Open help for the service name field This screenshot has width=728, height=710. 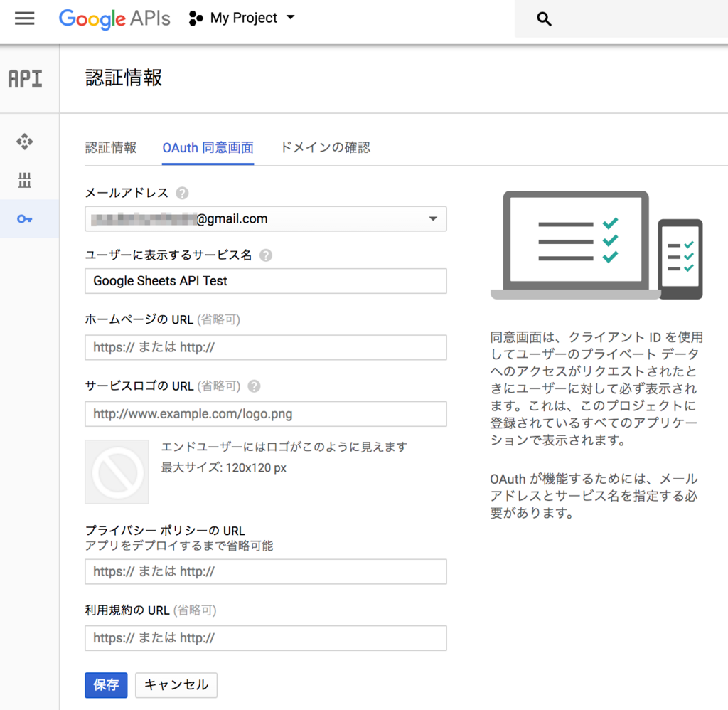click(265, 255)
